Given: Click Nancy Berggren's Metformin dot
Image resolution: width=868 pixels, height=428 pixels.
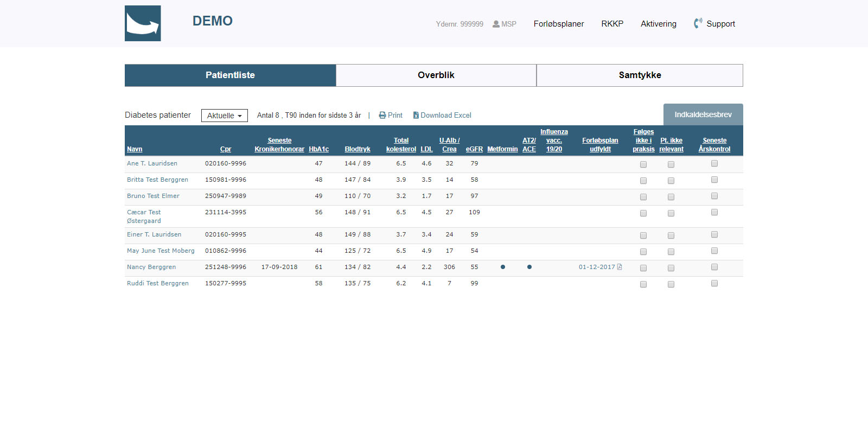Looking at the screenshot, I should pos(503,267).
